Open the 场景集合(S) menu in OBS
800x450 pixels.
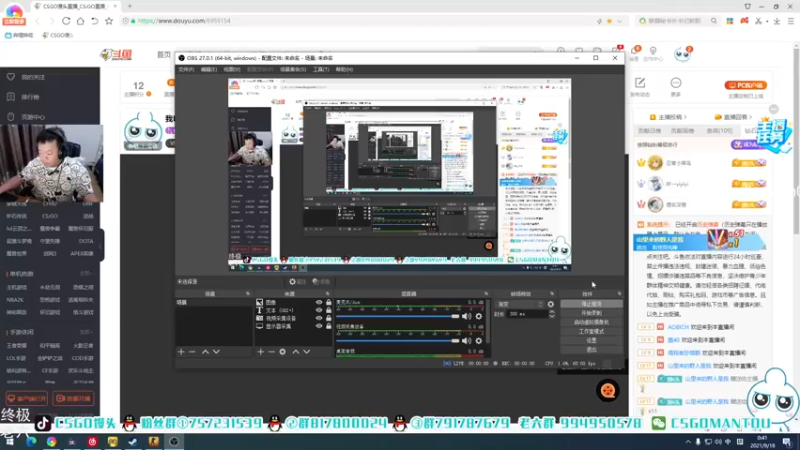click(x=293, y=69)
